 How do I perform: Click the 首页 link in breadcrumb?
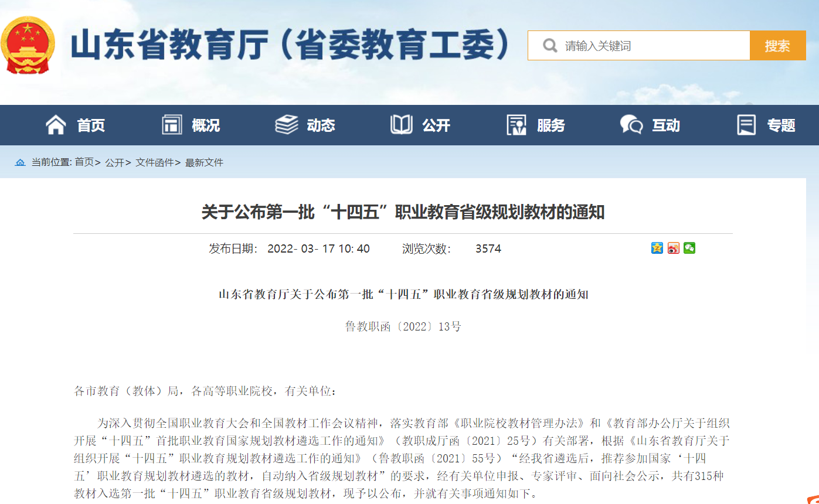tap(84, 162)
